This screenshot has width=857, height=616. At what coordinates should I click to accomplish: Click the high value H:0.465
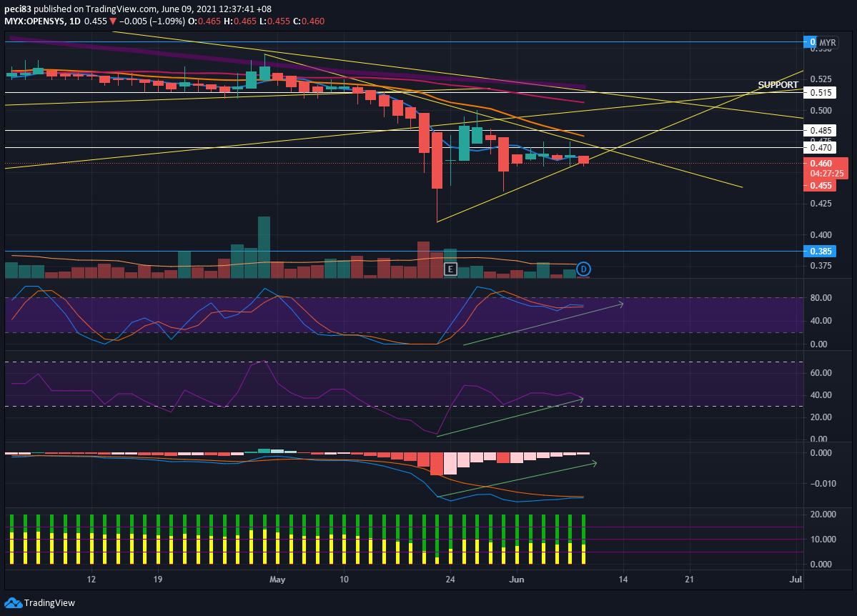240,21
